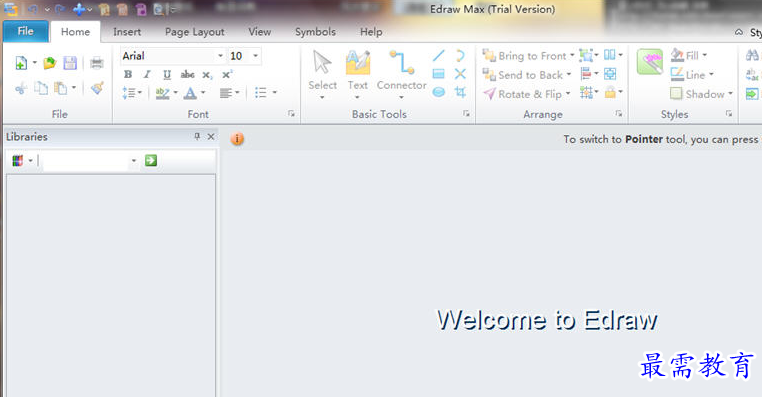The width and height of the screenshot is (762, 397).
Task: Click the green search go arrow
Action: [x=151, y=160]
